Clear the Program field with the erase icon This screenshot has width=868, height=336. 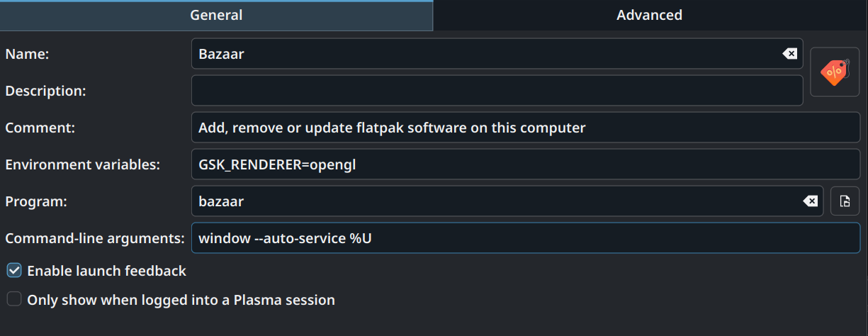(810, 201)
